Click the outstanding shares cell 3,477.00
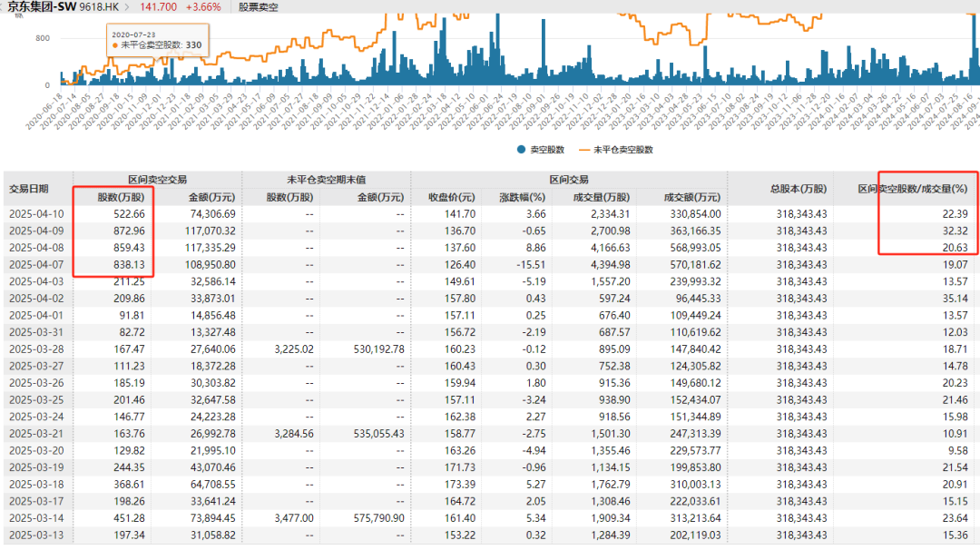The height and width of the screenshot is (550, 980). coord(294,517)
